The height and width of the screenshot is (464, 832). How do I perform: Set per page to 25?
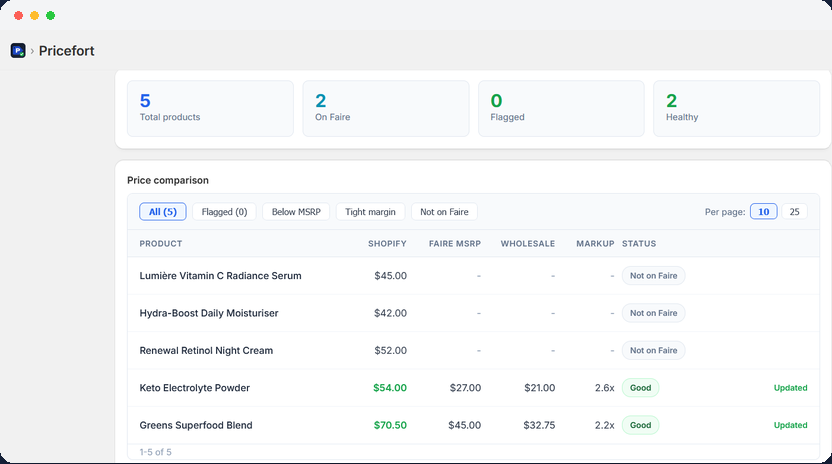(794, 212)
